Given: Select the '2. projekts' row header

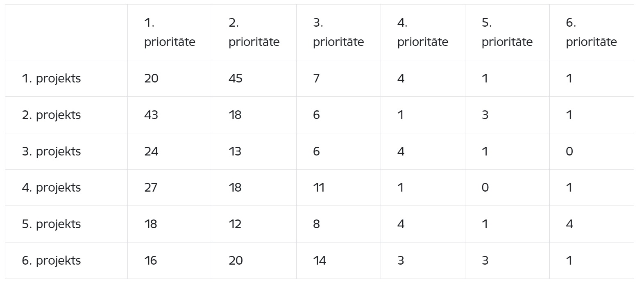Looking at the screenshot, I should click(66, 115).
